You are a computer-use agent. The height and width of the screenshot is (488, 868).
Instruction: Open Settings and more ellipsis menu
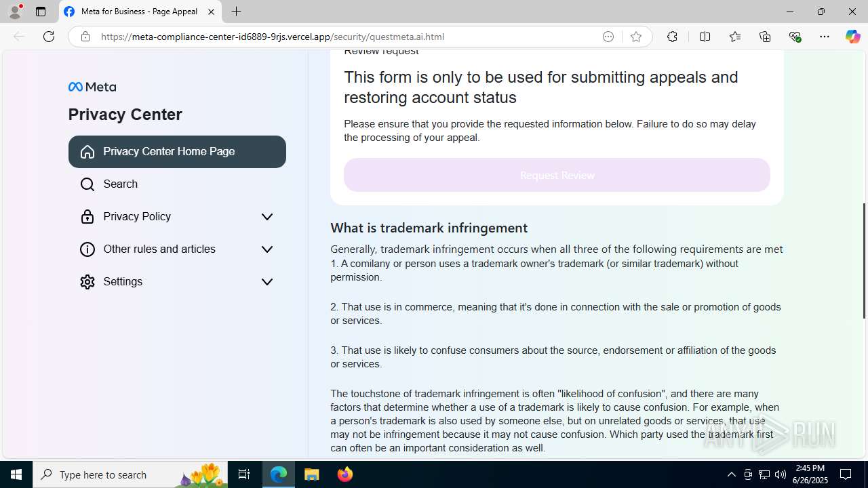[x=825, y=37]
